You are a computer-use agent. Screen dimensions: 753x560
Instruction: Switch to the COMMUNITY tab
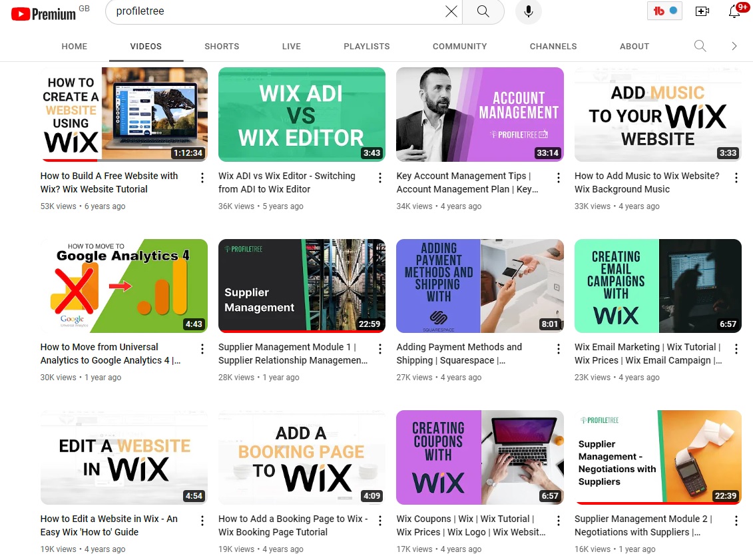(459, 47)
